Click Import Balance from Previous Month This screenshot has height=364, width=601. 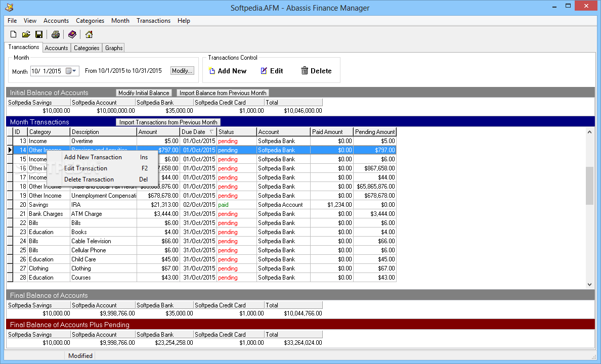tap(223, 93)
